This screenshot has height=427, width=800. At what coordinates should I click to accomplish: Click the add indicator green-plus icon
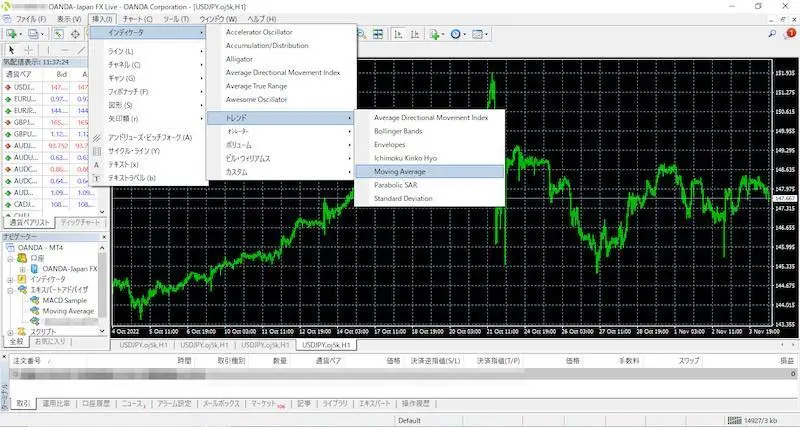click(x=434, y=34)
